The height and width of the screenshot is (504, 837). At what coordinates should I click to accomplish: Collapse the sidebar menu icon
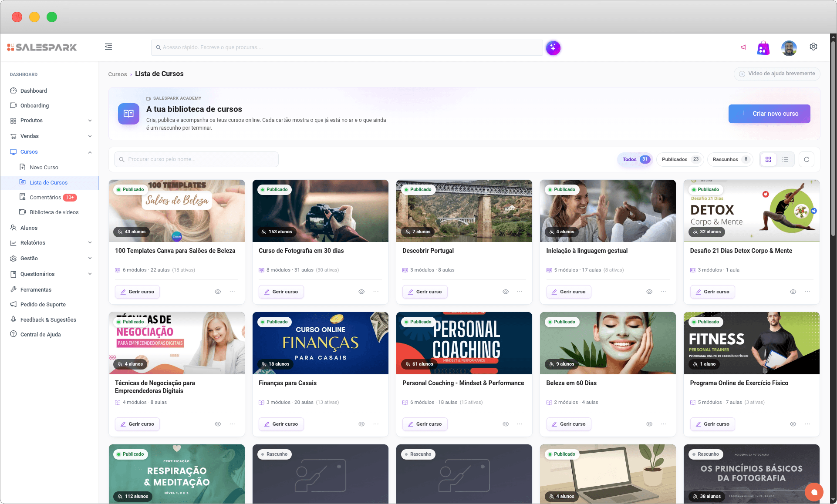(108, 47)
